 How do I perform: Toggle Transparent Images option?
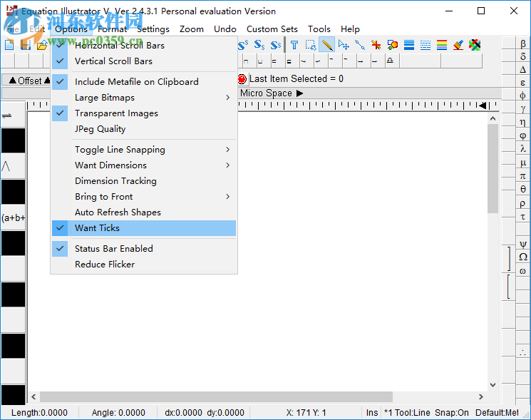point(144,113)
